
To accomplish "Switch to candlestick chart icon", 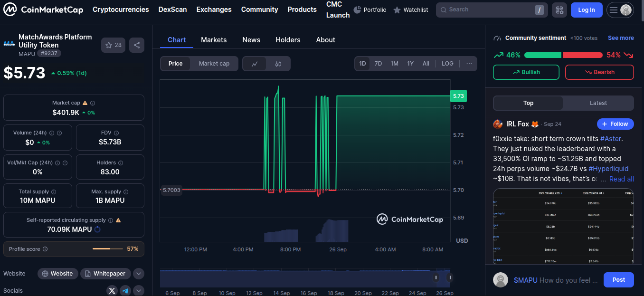I will [278, 64].
